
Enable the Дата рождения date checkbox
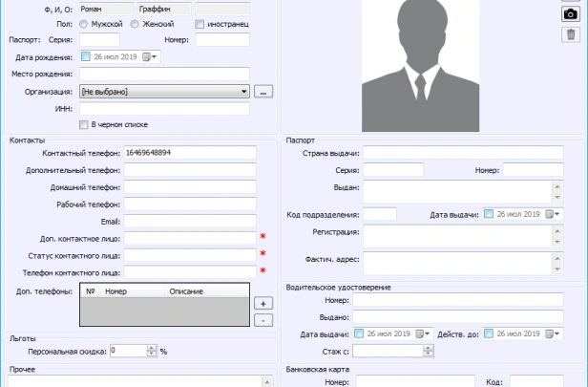coord(87,57)
